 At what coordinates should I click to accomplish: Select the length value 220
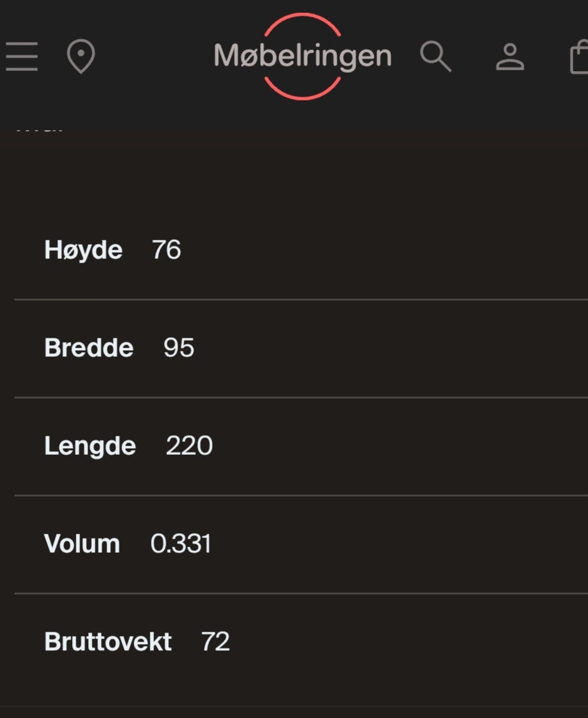click(x=189, y=446)
